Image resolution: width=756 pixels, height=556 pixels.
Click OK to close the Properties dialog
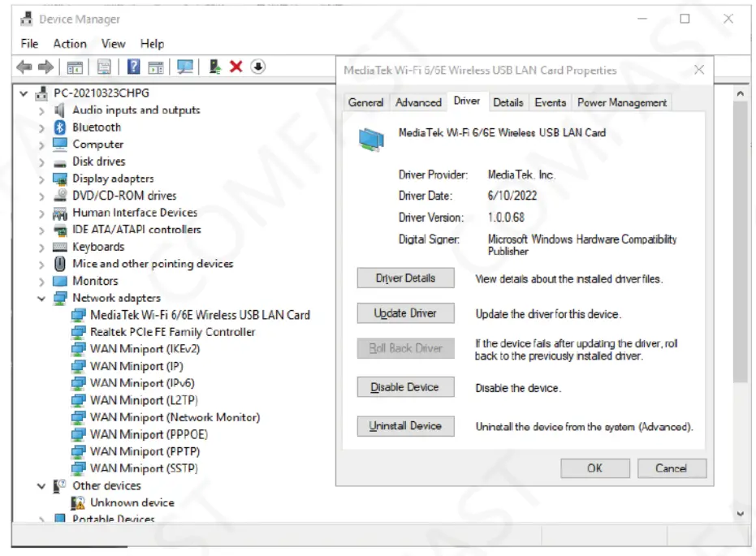point(594,468)
